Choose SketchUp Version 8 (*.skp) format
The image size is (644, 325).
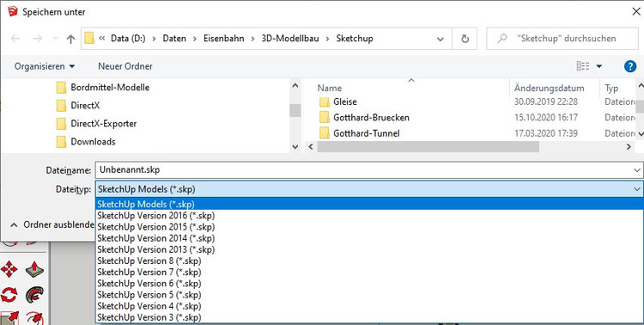(x=369, y=261)
